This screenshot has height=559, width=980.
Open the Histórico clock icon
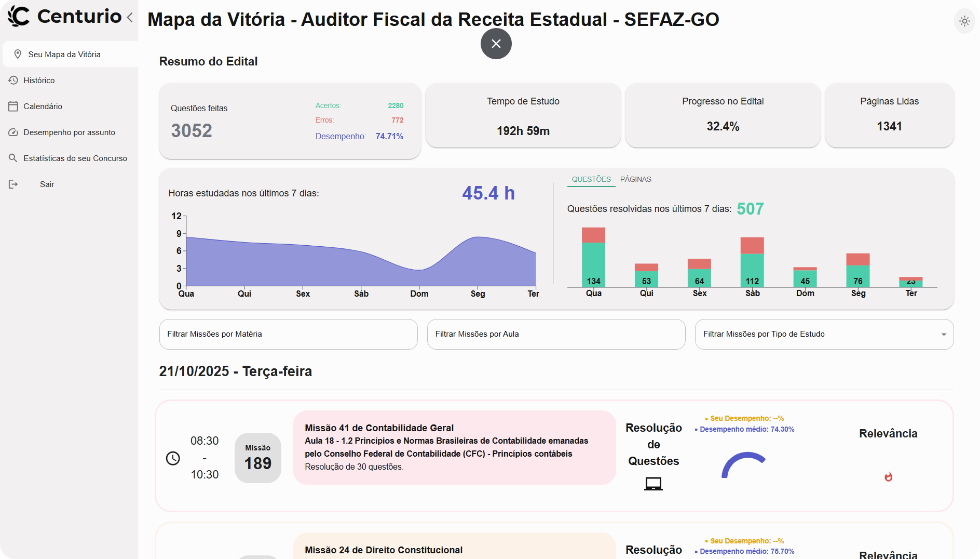(13, 80)
